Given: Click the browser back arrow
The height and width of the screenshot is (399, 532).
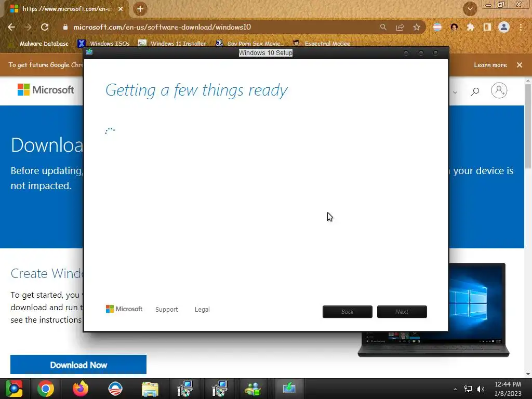Looking at the screenshot, I should pos(11,27).
